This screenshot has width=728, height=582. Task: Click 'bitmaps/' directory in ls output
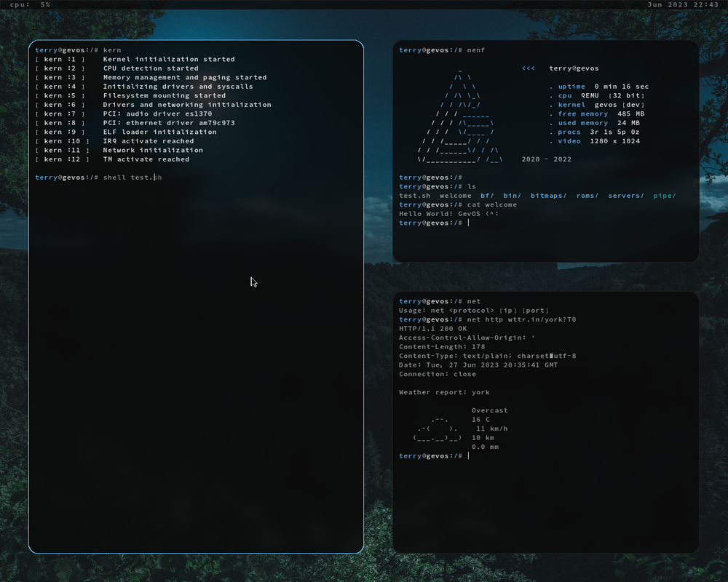(x=548, y=196)
